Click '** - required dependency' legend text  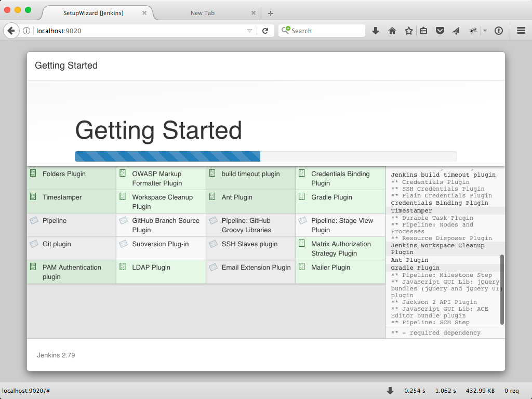(436, 333)
